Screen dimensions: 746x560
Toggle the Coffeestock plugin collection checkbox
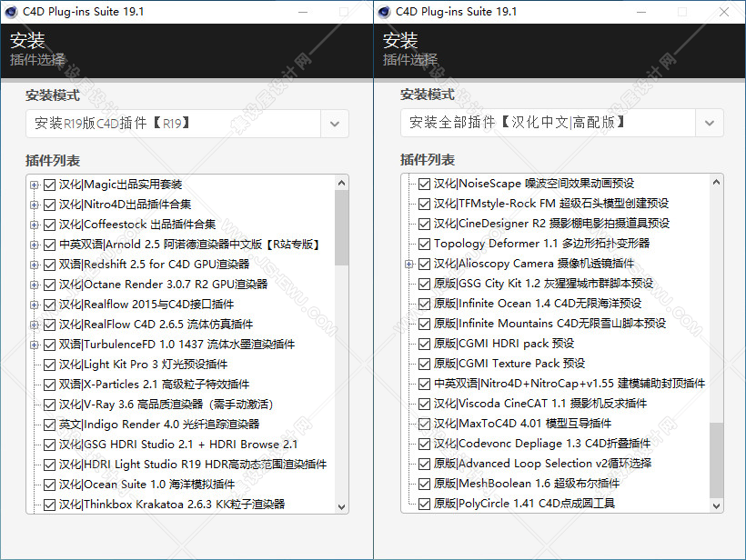pos(49,225)
